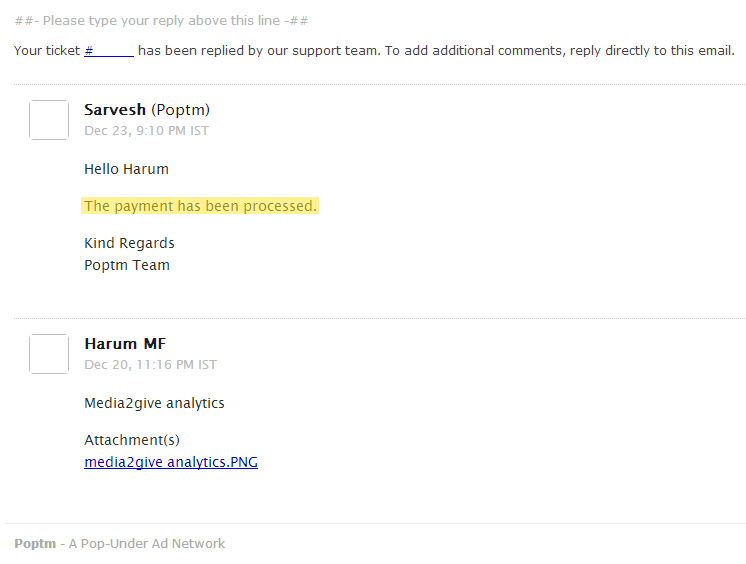
Task: Click Sarvesh's avatar placeholder image
Action: click(49, 120)
